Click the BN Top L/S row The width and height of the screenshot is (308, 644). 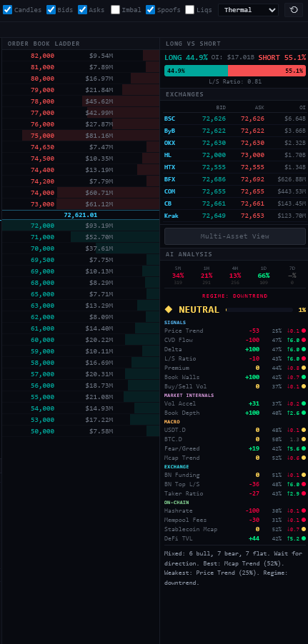tap(235, 484)
